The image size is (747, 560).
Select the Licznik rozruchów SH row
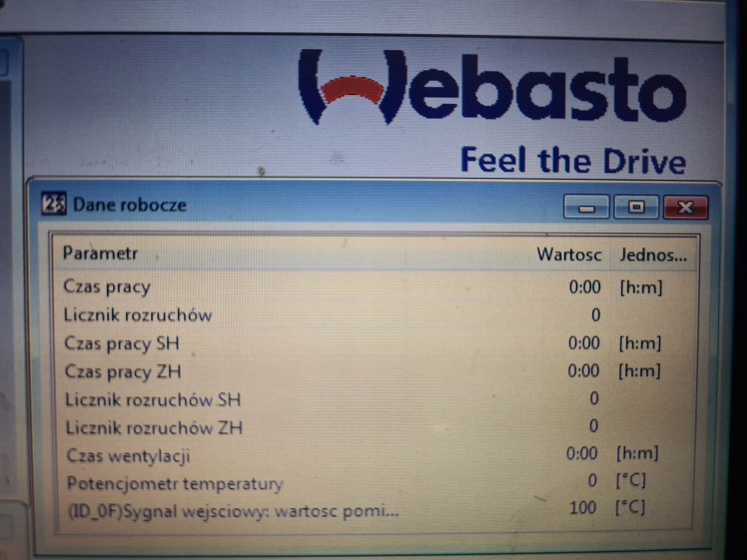(x=153, y=400)
